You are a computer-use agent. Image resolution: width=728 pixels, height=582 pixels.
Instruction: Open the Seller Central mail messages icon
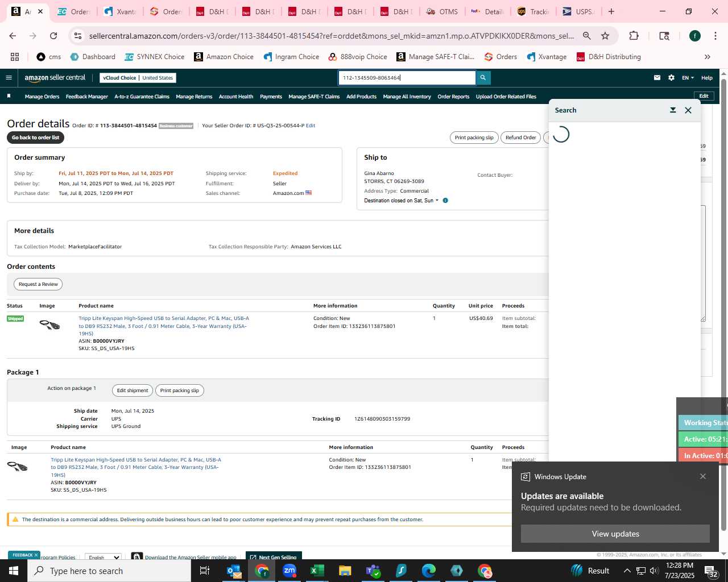coord(657,78)
